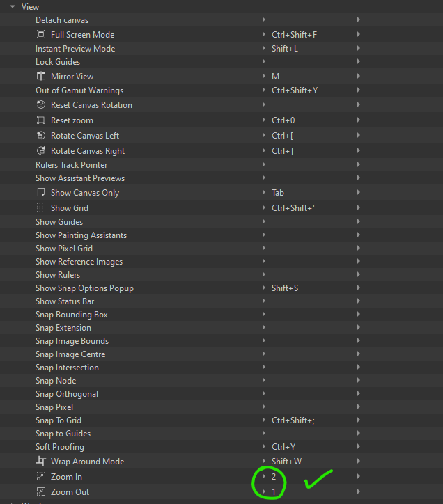This screenshot has height=504, width=443.
Task: Click the 2 shortcut for Zoom In
Action: (274, 476)
